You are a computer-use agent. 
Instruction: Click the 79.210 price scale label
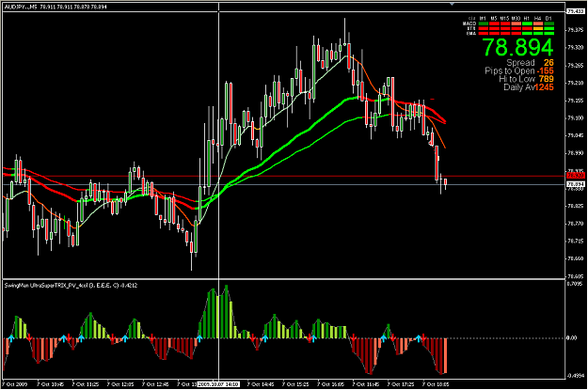[x=576, y=83]
